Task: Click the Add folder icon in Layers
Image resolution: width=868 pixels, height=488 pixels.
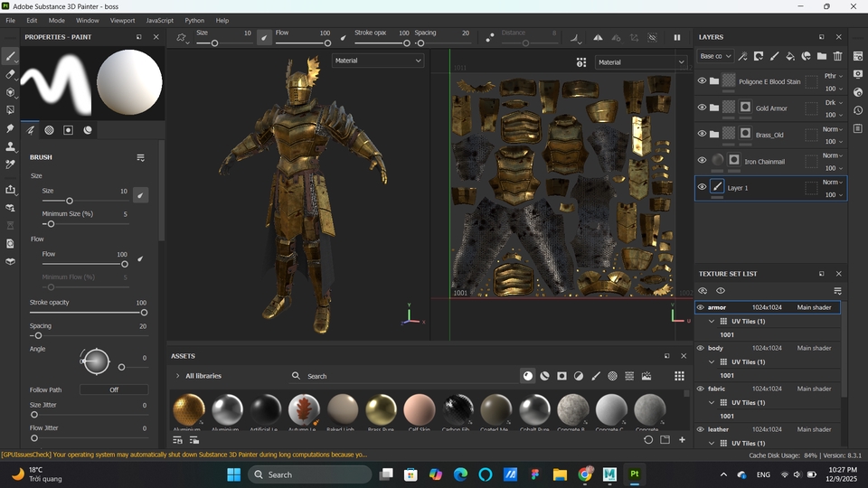Action: [821, 57]
